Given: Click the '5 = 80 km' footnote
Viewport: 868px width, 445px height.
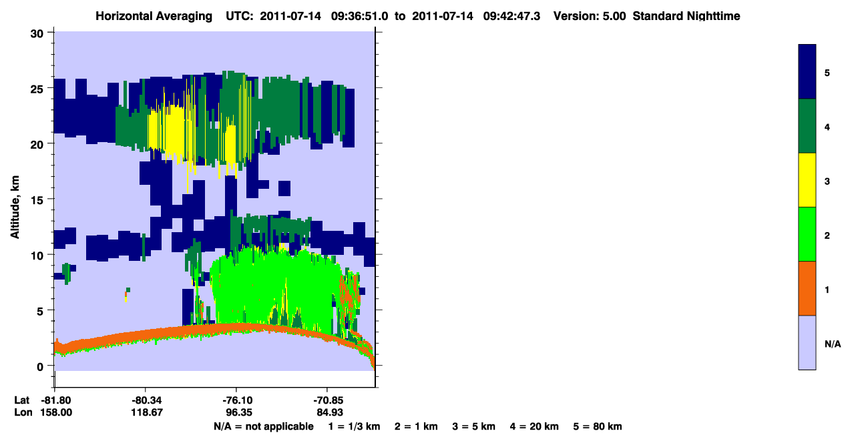Looking at the screenshot, I should coord(598,426).
